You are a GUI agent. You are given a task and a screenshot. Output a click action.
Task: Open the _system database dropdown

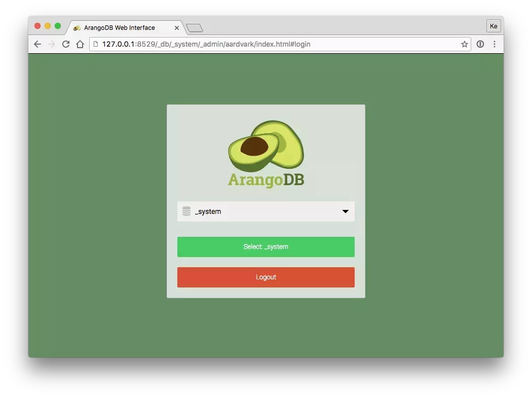tap(266, 211)
